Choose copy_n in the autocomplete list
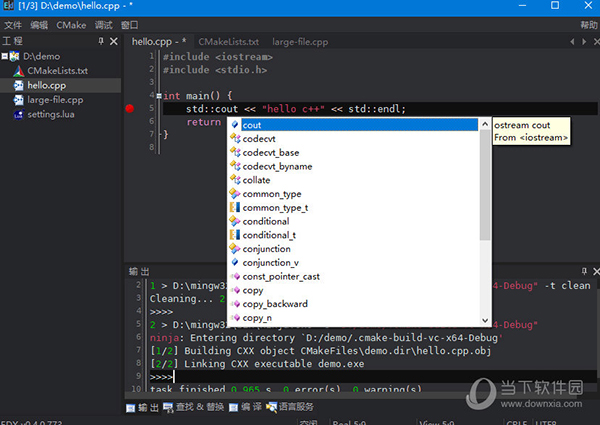 tap(354, 318)
